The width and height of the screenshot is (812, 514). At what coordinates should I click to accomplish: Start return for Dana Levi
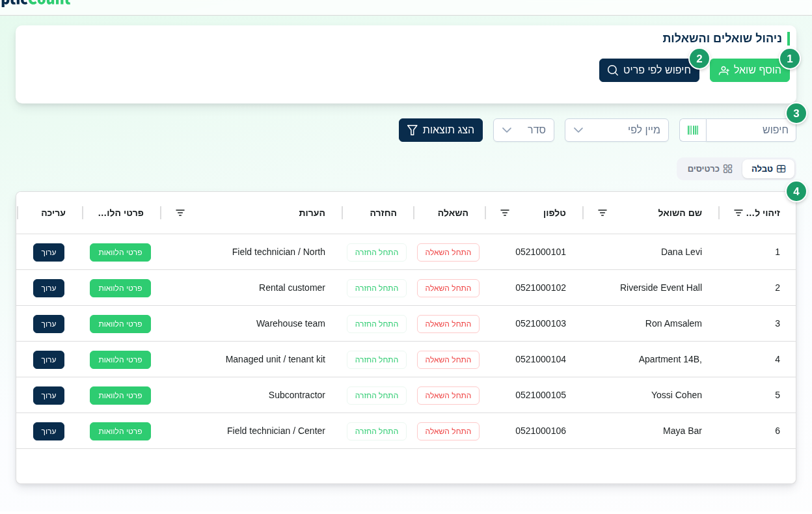coord(377,252)
